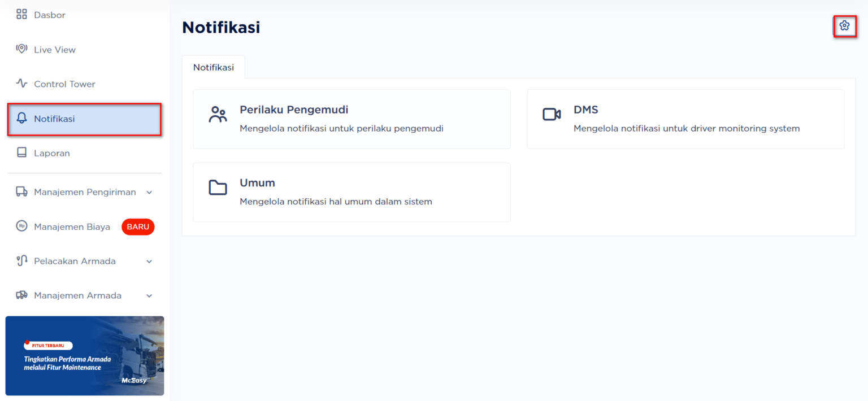Click the Fitur Maintenance promotional banner
The height and width of the screenshot is (401, 868).
pyautogui.click(x=84, y=356)
